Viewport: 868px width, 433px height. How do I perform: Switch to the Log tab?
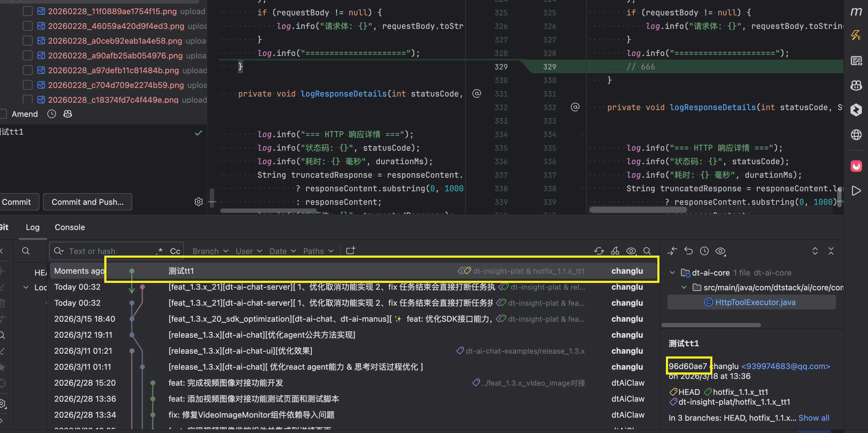[x=33, y=227]
